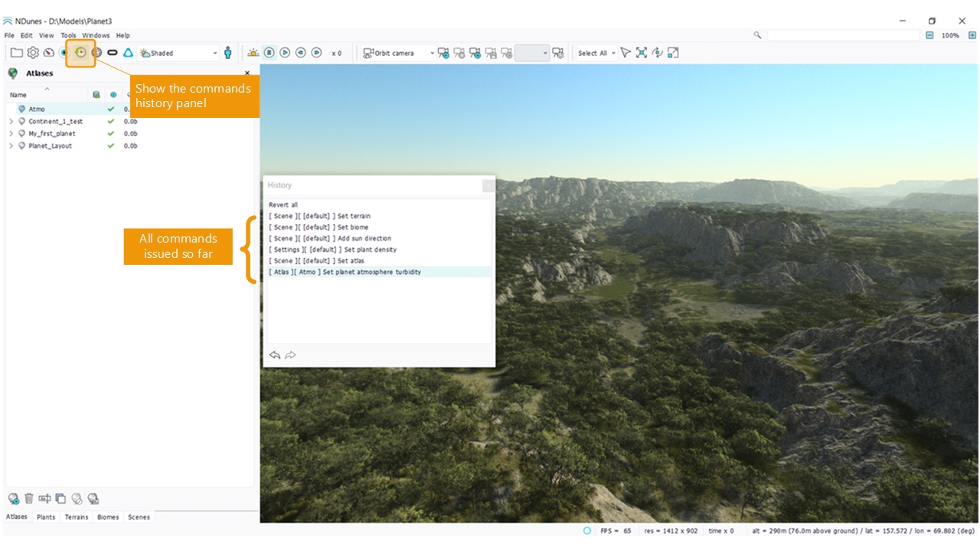
Task: Click the undo arrow in History panel
Action: pyautogui.click(x=275, y=355)
